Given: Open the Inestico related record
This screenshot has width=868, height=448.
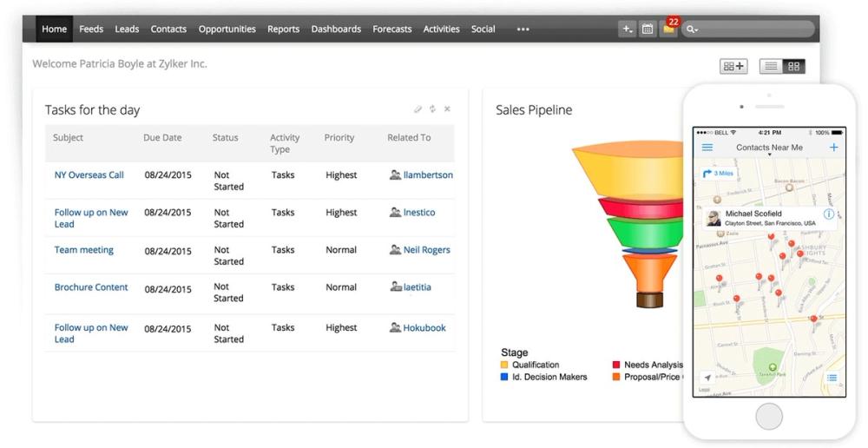Looking at the screenshot, I should click(419, 212).
